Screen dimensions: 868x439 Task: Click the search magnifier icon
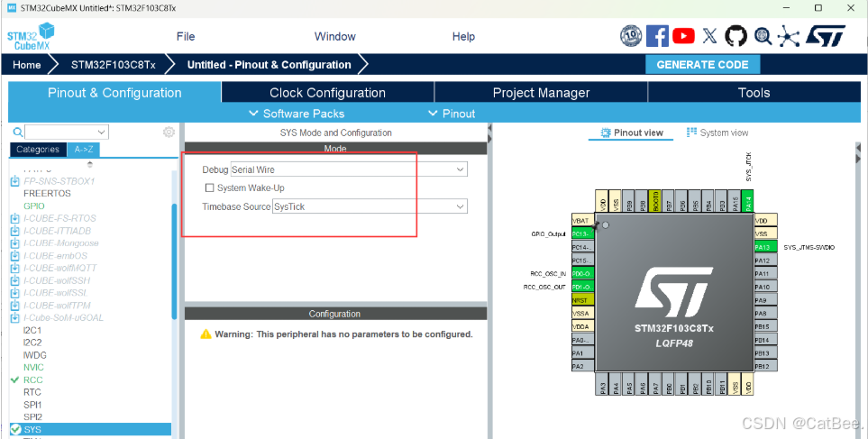[x=18, y=132]
